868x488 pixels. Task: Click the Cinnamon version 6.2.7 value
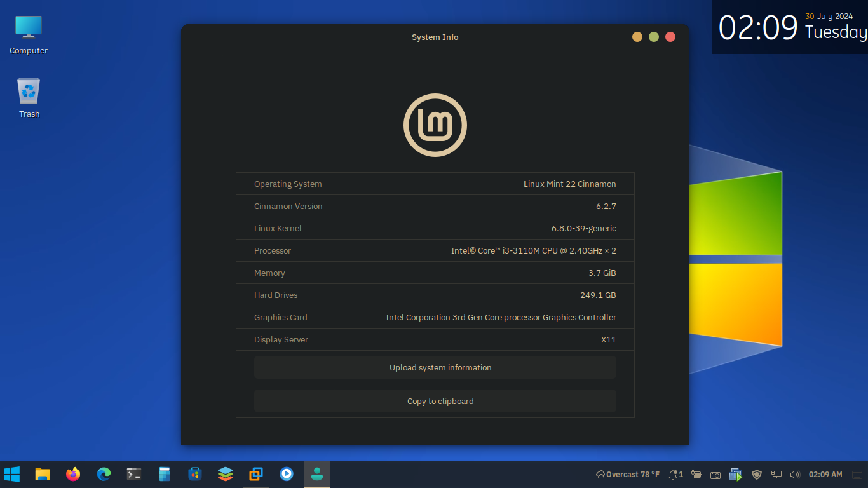tap(606, 206)
